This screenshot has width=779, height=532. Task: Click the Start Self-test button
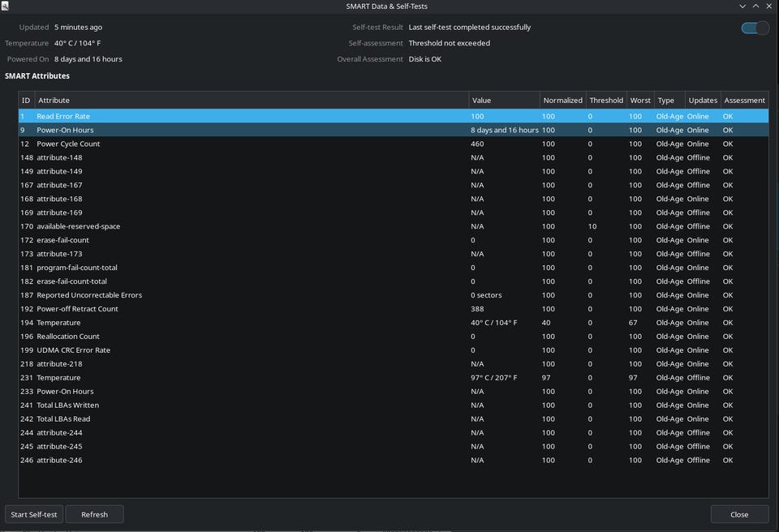tap(34, 514)
